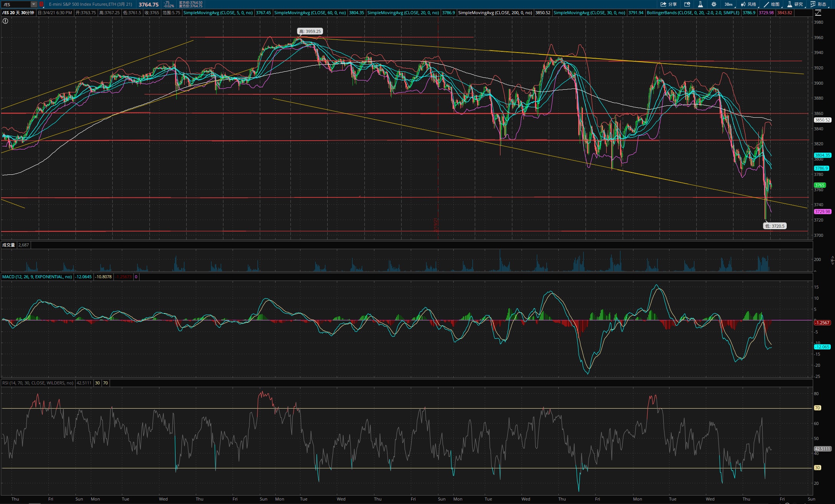The height and width of the screenshot is (504, 835).
Task: Click the 3804.35 cyan price axis tag
Action: (x=822, y=155)
